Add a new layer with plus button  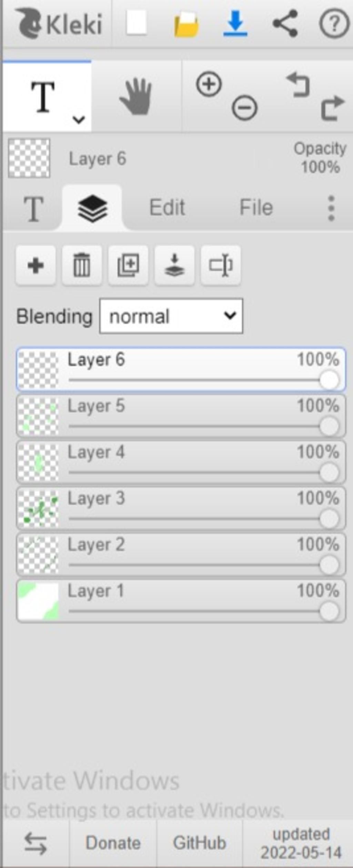pyautogui.click(x=36, y=266)
